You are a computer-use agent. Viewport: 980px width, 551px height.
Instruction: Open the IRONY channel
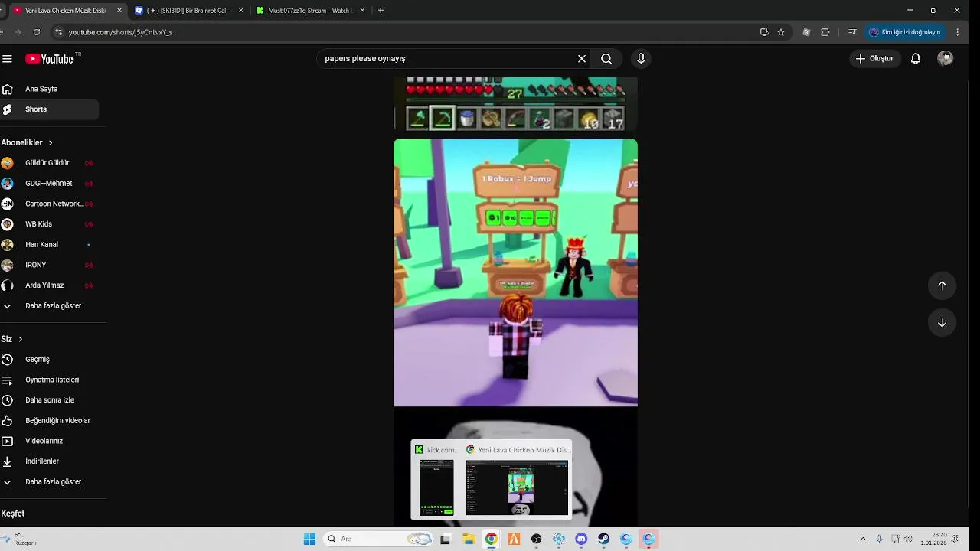[49, 265]
